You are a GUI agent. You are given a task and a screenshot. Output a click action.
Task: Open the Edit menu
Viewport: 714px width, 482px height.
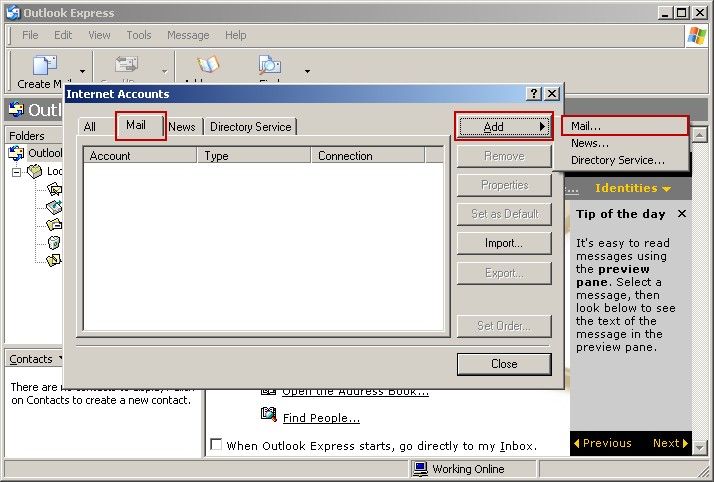pos(63,35)
